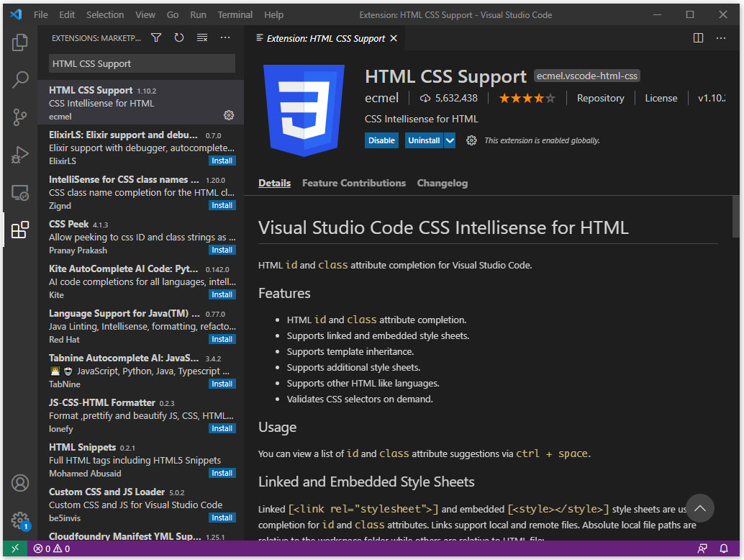The image size is (744, 560).
Task: Open editor more actions ellipsis
Action: [x=721, y=38]
